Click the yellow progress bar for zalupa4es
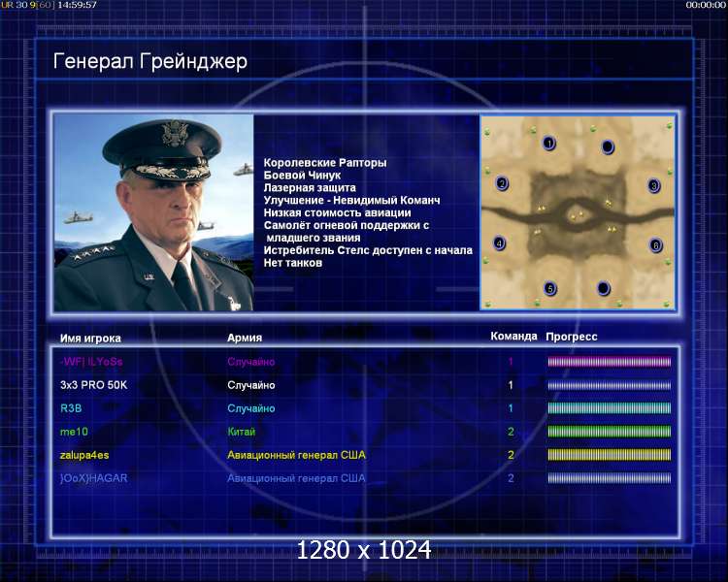Viewport: 728px width, 582px height. (610, 455)
